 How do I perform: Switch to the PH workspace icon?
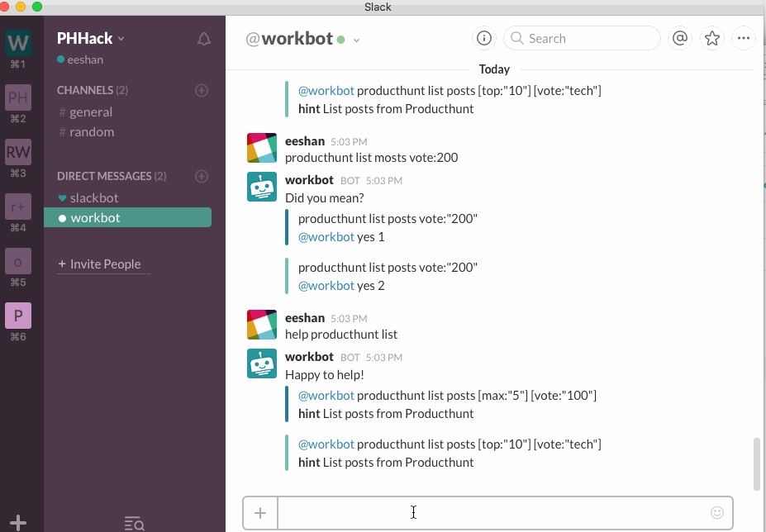tap(18, 97)
